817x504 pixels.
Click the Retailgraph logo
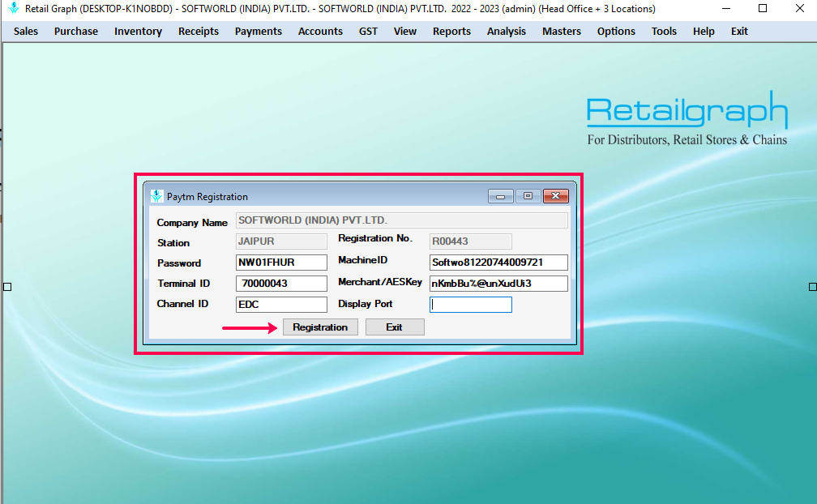[x=687, y=110]
